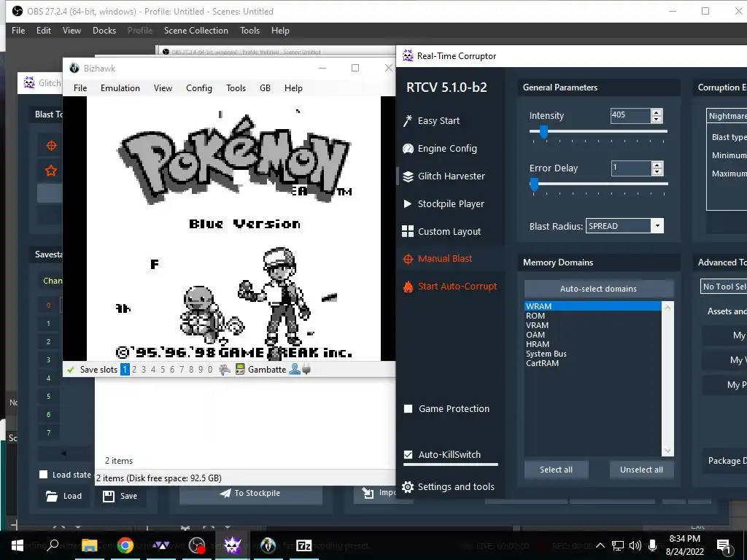Select Bizhawk save slot 9
The height and width of the screenshot is (560, 747).
(x=201, y=370)
